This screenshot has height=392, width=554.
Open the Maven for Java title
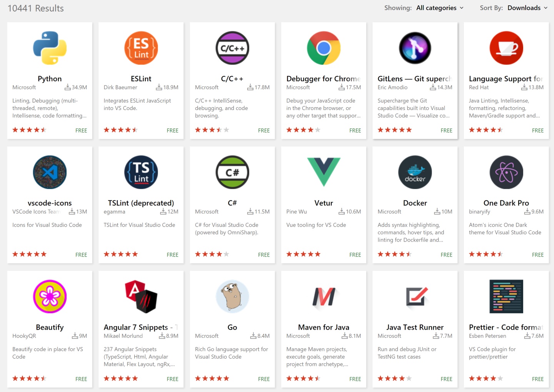[x=324, y=327]
